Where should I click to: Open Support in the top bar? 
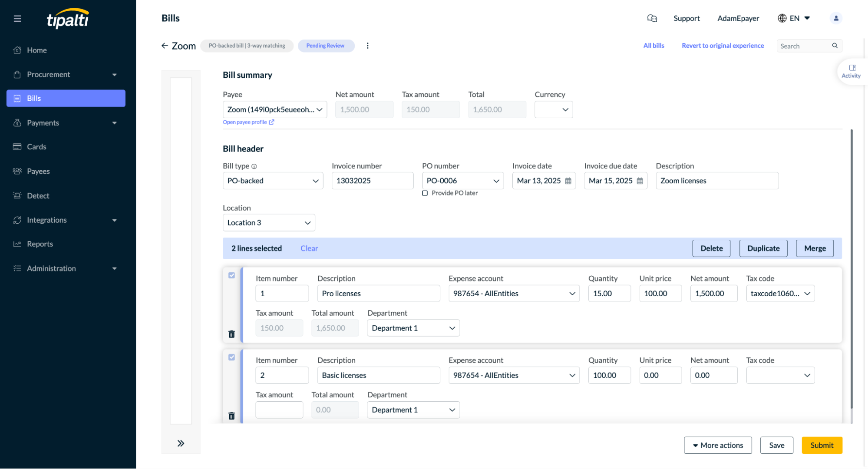click(686, 18)
